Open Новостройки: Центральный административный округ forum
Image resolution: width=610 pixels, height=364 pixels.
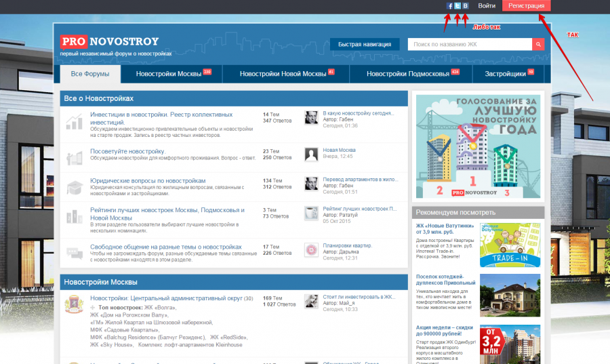tap(167, 298)
